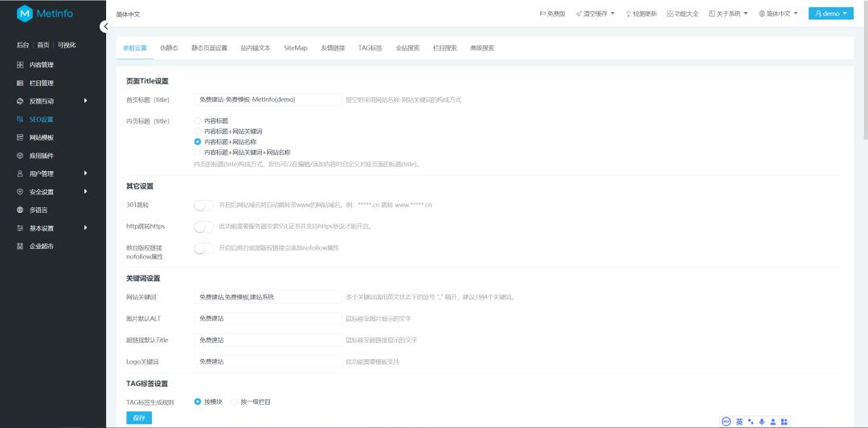Click the upload arrow icon beside 检测更新
The image size is (868, 428).
pos(628,14)
